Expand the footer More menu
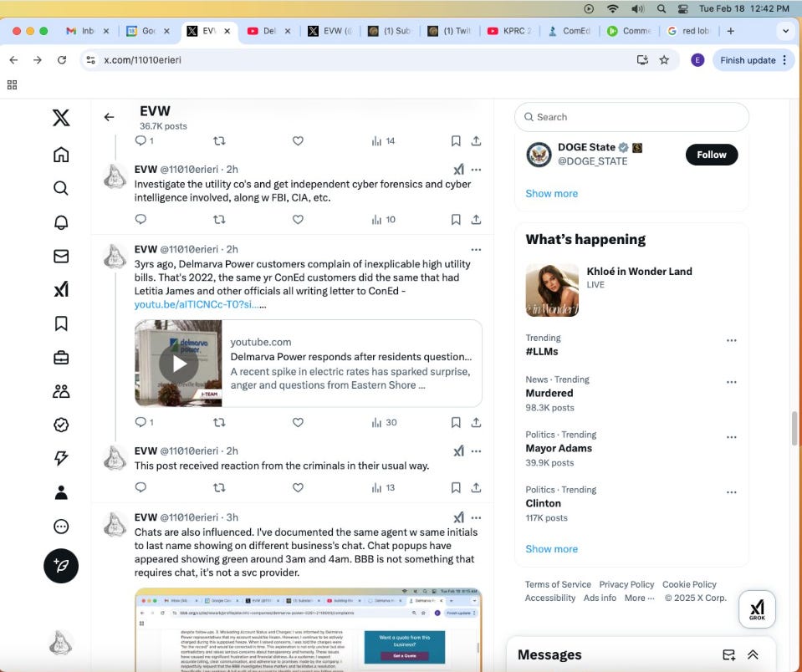The height and width of the screenshot is (672, 802). tap(639, 598)
